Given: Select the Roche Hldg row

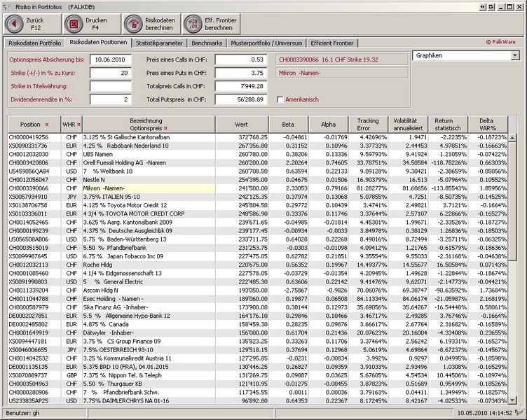Looking at the screenshot, I should coord(258,265).
